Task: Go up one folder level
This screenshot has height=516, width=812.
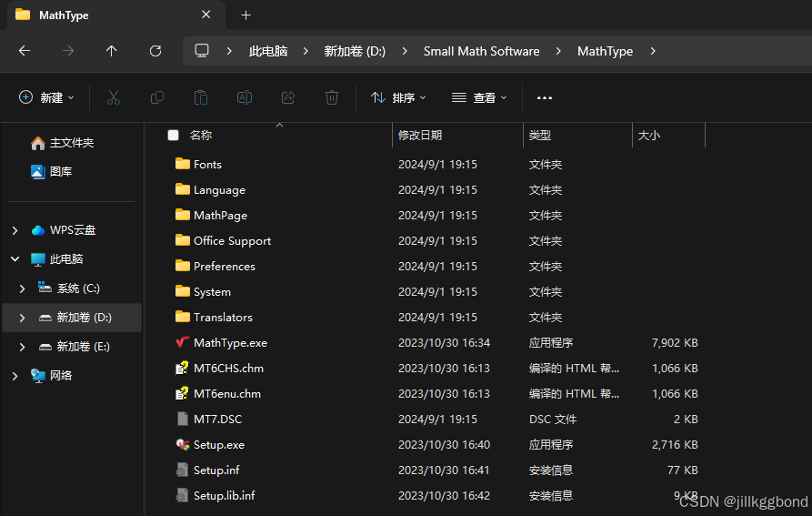Action: tap(111, 51)
